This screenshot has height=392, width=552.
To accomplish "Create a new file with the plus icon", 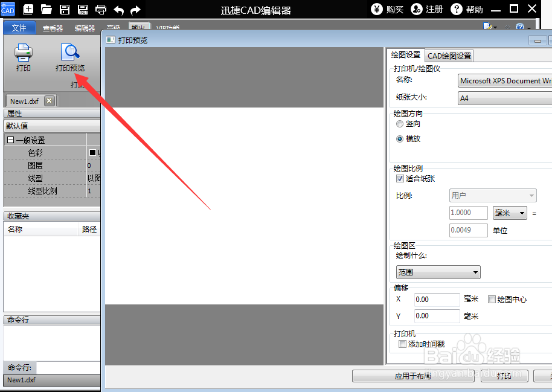I will pos(28,9).
